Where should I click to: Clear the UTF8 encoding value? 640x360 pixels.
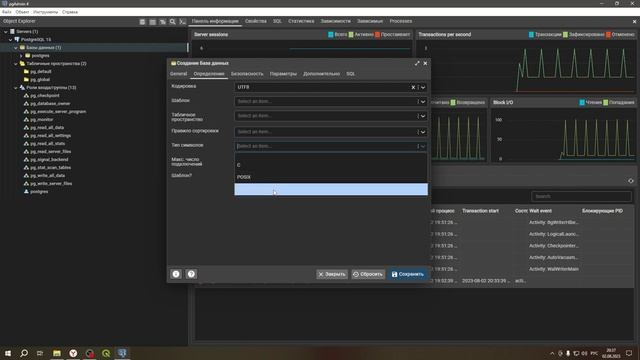point(413,87)
